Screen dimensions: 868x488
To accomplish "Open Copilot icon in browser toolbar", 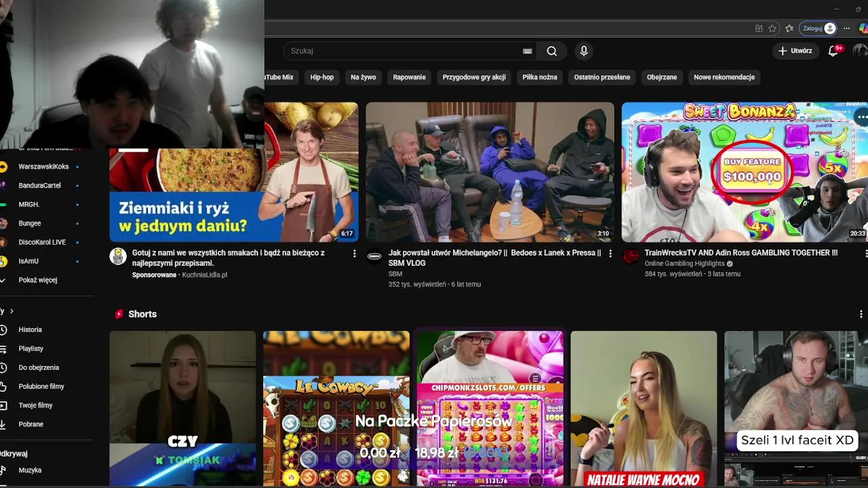I will [863, 28].
